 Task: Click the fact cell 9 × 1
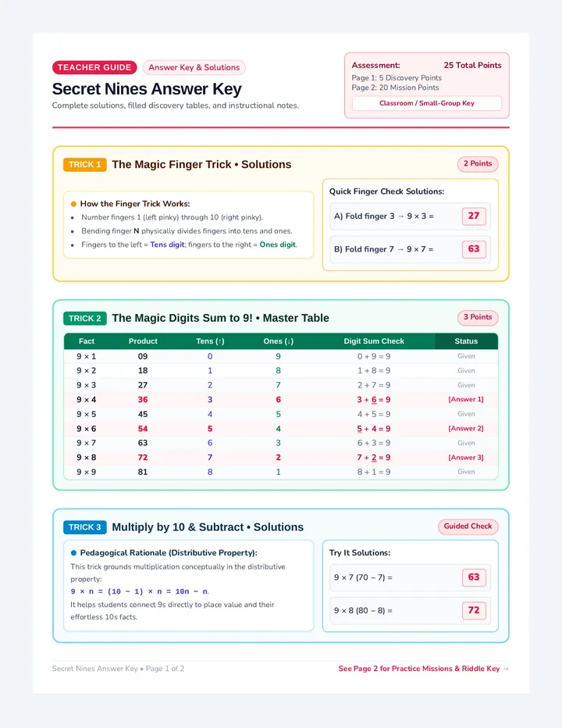[87, 356]
